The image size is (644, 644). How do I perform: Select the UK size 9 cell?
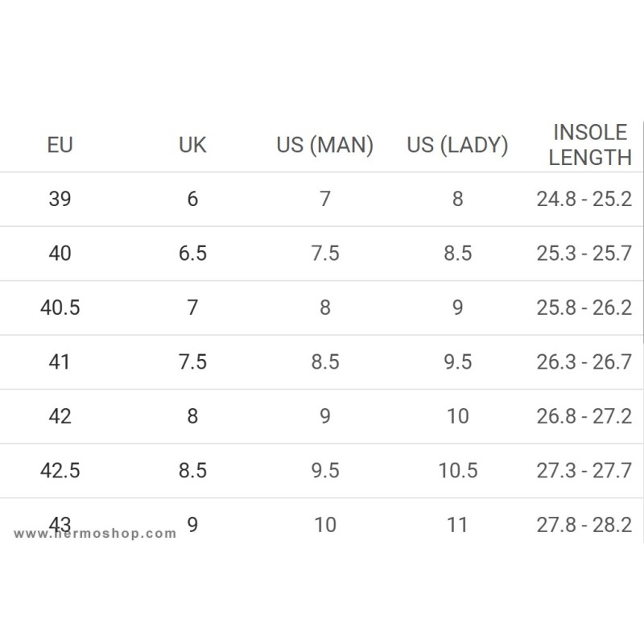click(192, 525)
